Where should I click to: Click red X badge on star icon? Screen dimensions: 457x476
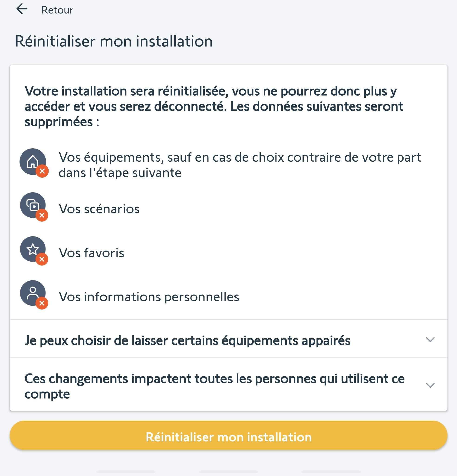[42, 259]
